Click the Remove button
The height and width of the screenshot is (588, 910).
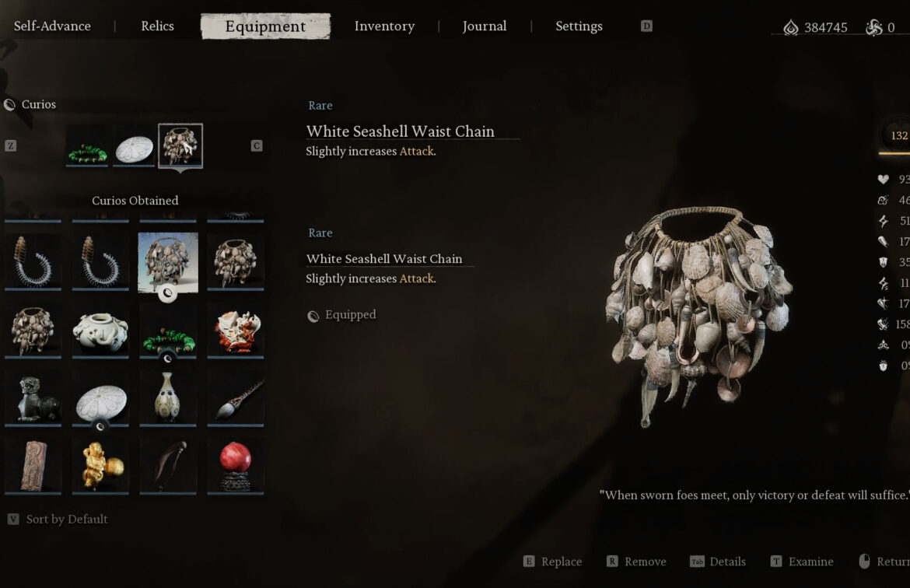click(x=636, y=562)
